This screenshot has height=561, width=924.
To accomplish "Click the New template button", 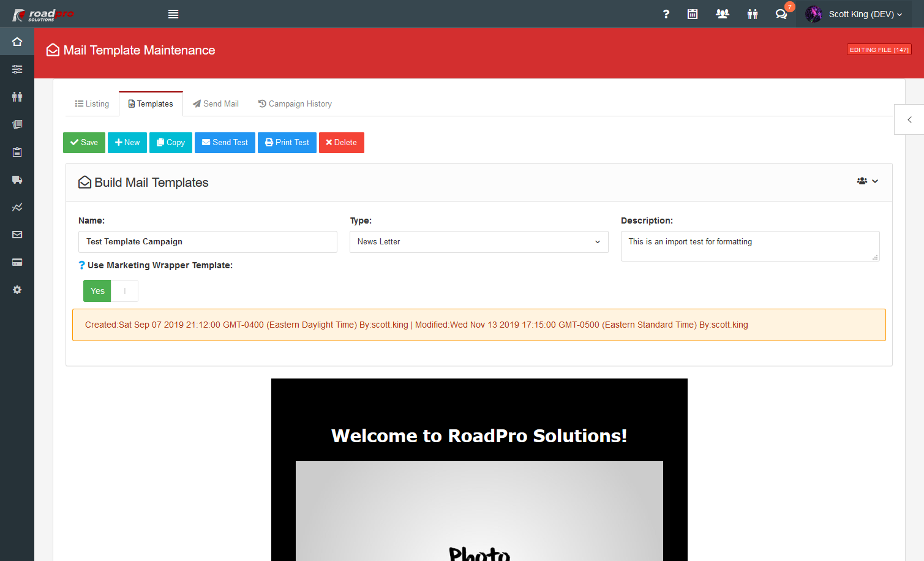I will pos(127,143).
